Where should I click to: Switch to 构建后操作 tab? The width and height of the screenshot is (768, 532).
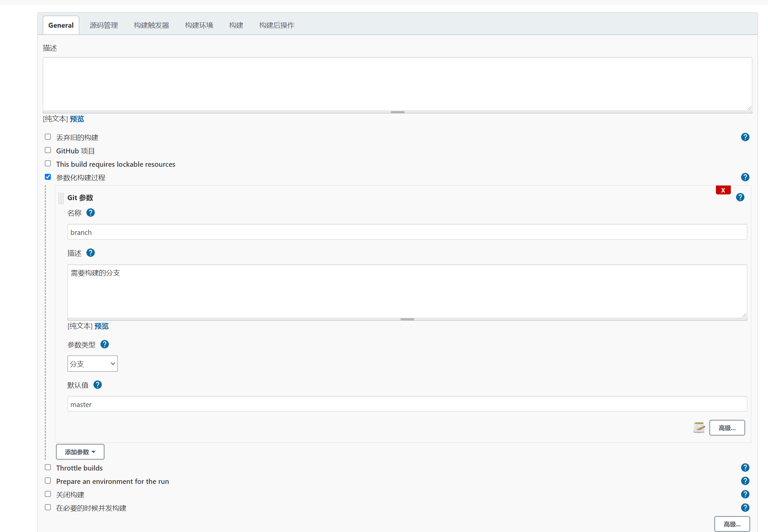tap(277, 25)
